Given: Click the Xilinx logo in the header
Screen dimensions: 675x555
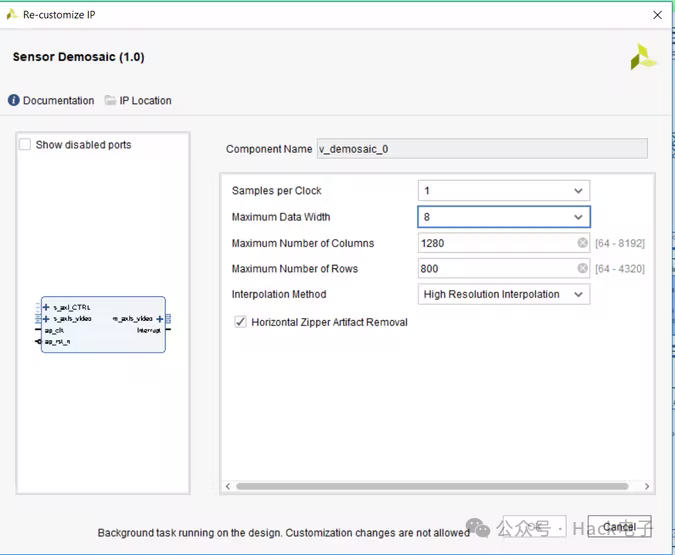Looking at the screenshot, I should point(643,57).
